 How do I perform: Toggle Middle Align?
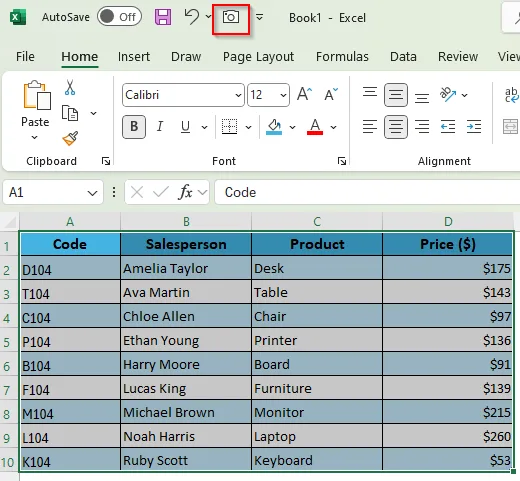396,95
